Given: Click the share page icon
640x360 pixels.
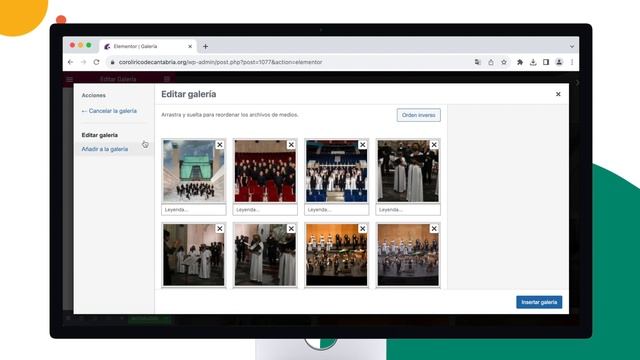Looking at the screenshot, I should 491,62.
